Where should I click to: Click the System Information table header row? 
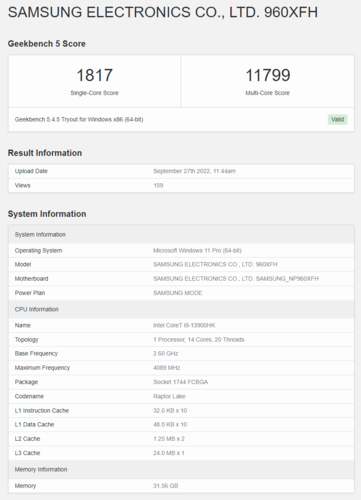tap(181, 234)
